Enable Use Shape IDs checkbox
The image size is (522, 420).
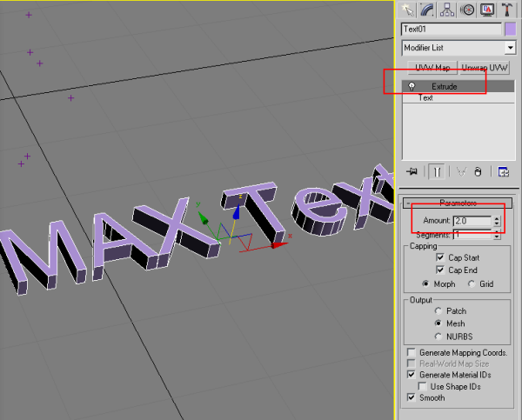[x=423, y=386]
